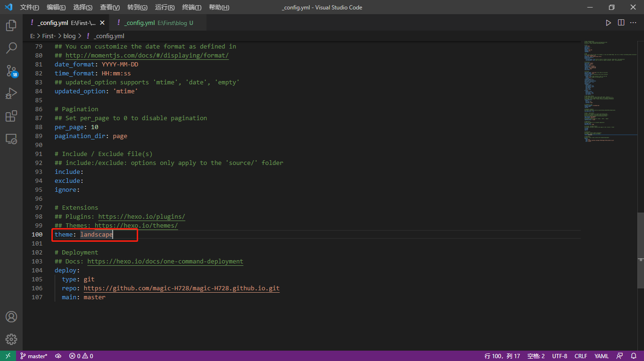Screen dimensions: 644x361
Task: Open the 选择(S) menu
Action: pos(83,8)
